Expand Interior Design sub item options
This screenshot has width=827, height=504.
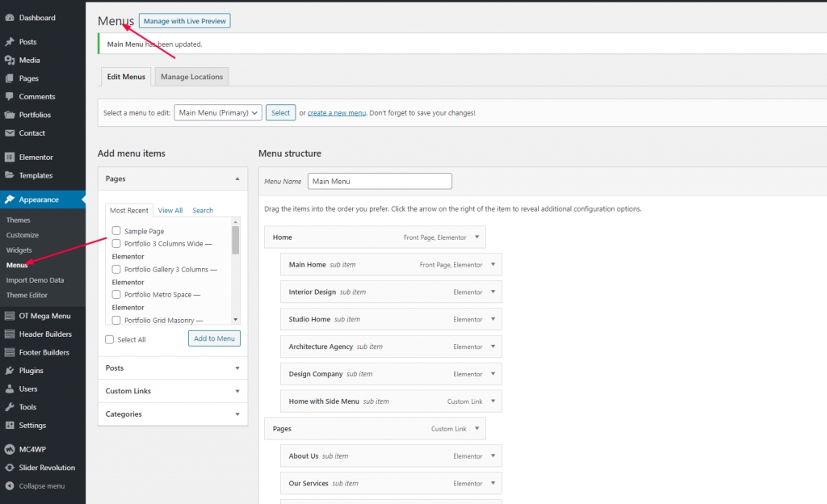coord(493,292)
